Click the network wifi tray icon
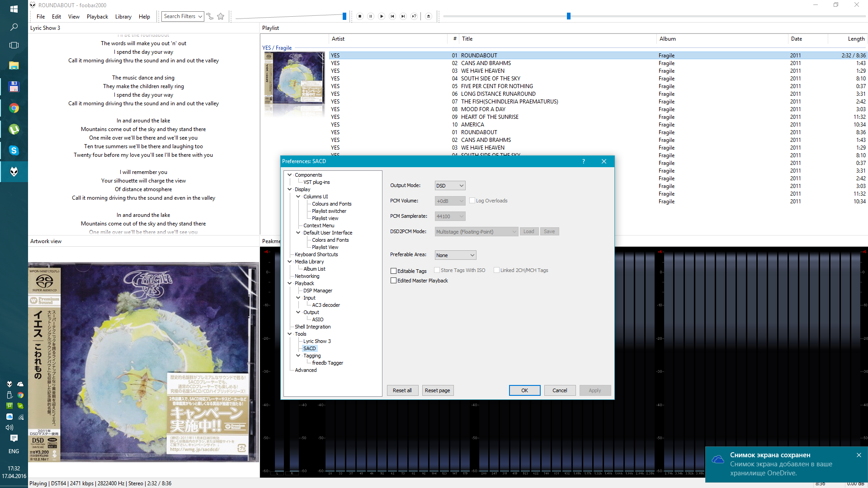The width and height of the screenshot is (868, 488). tap(20, 417)
